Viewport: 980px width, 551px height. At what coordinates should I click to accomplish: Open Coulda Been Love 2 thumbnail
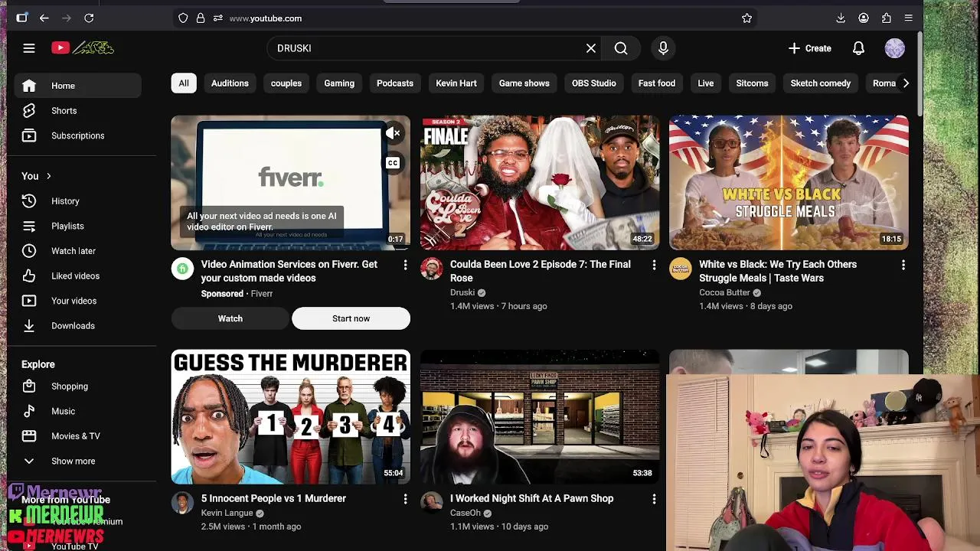[x=540, y=183]
